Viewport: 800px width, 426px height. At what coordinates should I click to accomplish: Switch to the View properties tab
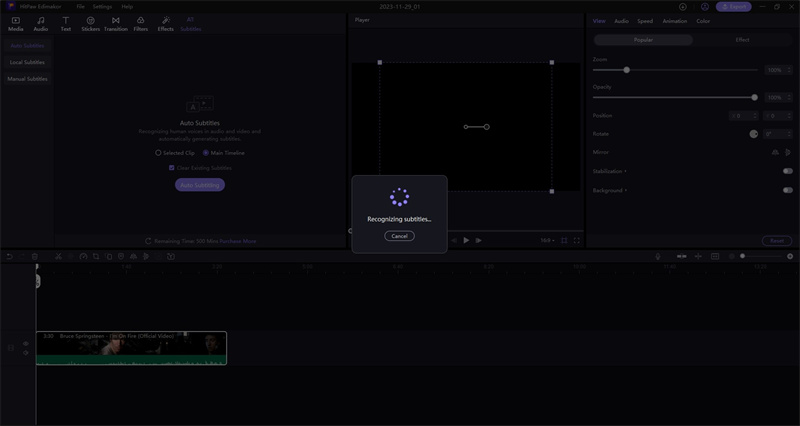pos(599,21)
